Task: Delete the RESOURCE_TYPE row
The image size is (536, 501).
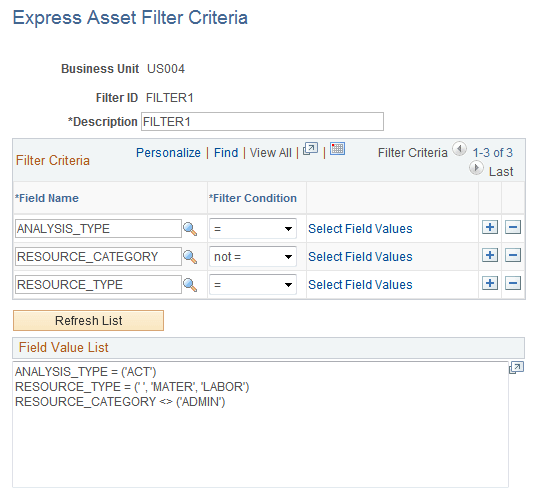Action: pyautogui.click(x=513, y=283)
